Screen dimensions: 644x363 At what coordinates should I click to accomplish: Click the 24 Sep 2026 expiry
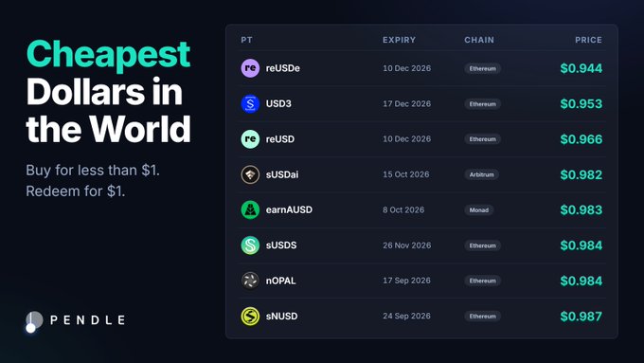click(x=406, y=317)
